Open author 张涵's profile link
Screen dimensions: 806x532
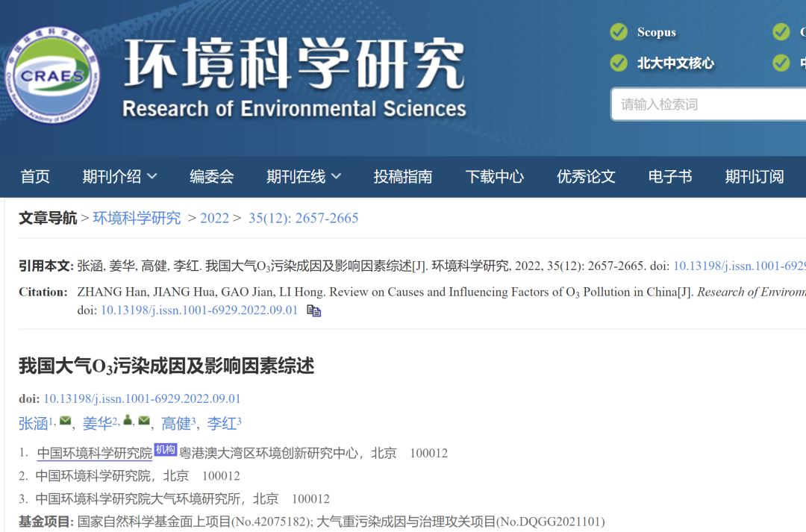(x=33, y=424)
